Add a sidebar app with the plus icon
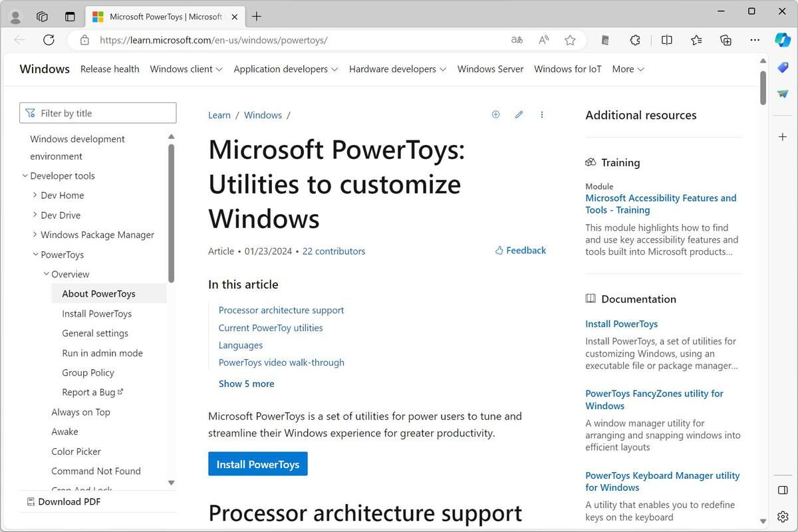 click(783, 136)
